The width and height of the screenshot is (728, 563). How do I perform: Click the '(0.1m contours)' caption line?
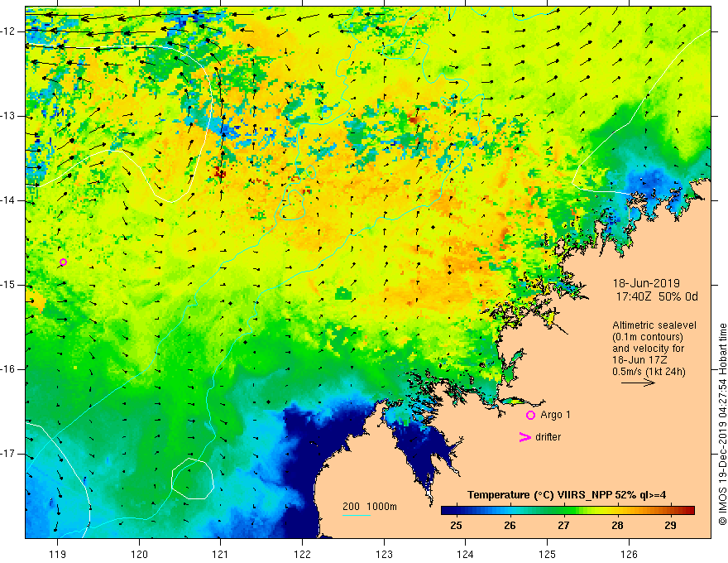[x=648, y=337]
